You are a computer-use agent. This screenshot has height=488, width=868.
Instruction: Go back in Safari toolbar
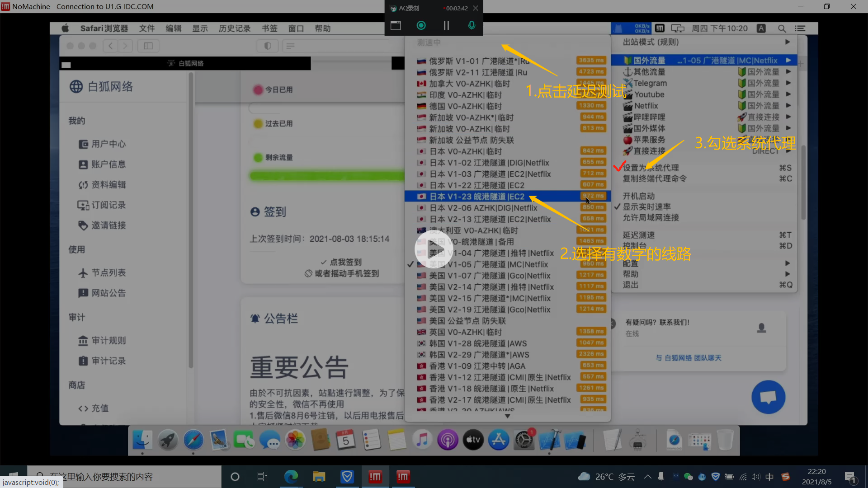point(111,46)
